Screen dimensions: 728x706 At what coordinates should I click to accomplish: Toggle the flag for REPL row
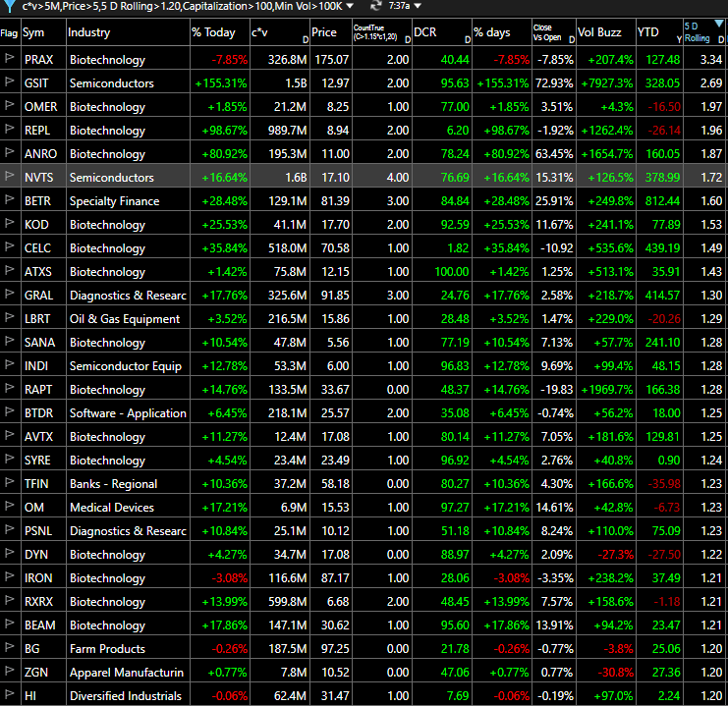9,129
